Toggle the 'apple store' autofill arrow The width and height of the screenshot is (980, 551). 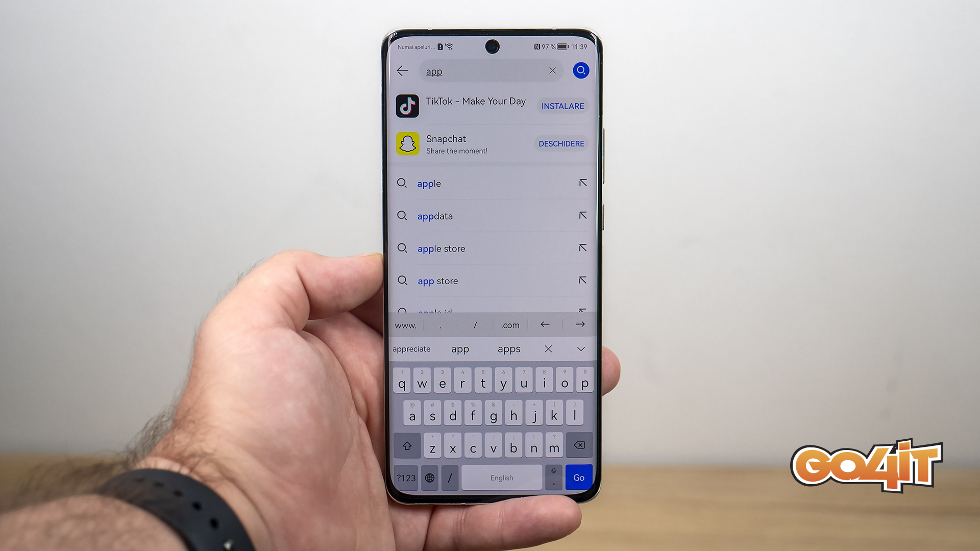pos(582,249)
